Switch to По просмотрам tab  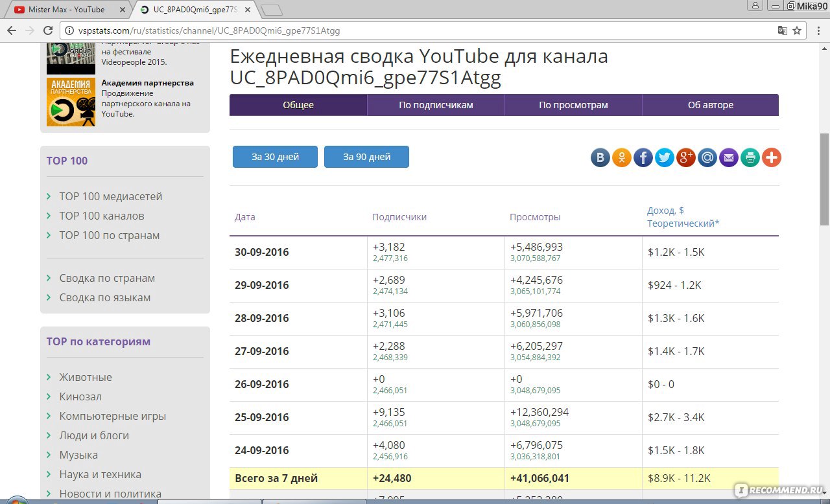573,105
